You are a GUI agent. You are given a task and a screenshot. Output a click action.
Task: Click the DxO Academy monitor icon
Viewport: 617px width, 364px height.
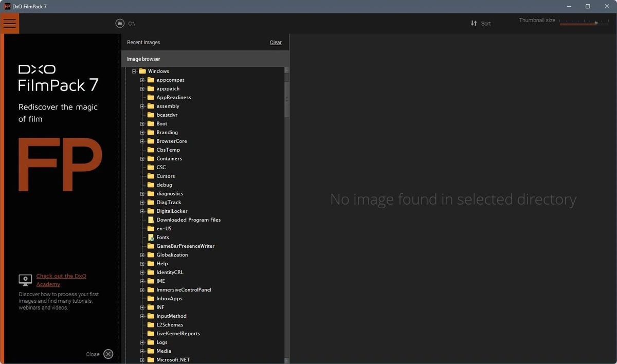(25, 280)
